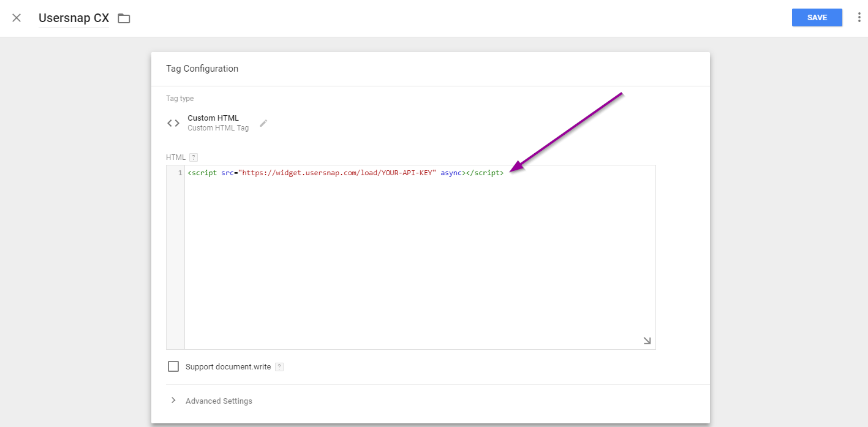Click the Tag Configuration heading
Screen dimensions: 868x427
tap(202, 69)
